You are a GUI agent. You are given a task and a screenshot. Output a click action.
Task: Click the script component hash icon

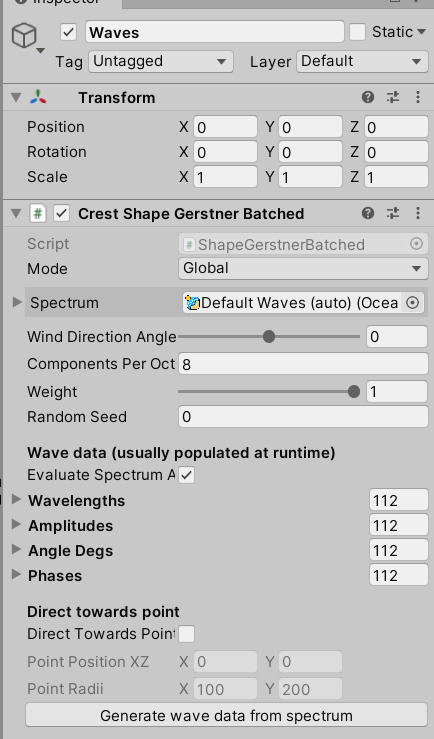(x=38, y=213)
